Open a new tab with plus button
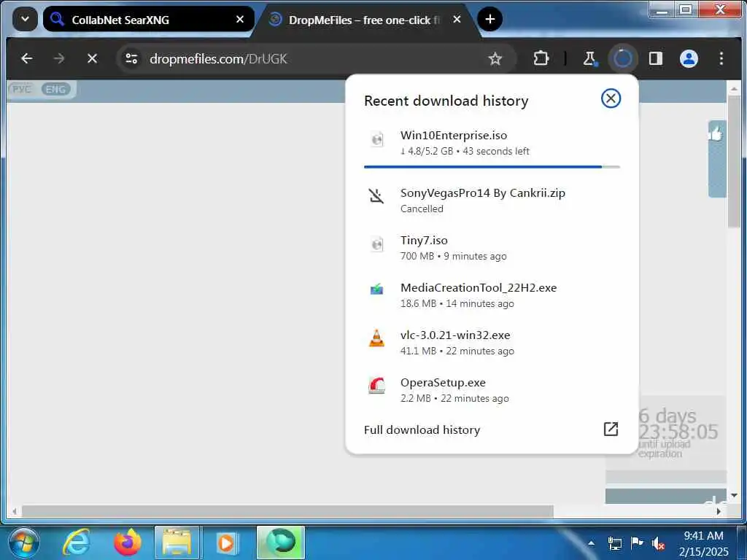The width and height of the screenshot is (747, 560). pos(489,20)
